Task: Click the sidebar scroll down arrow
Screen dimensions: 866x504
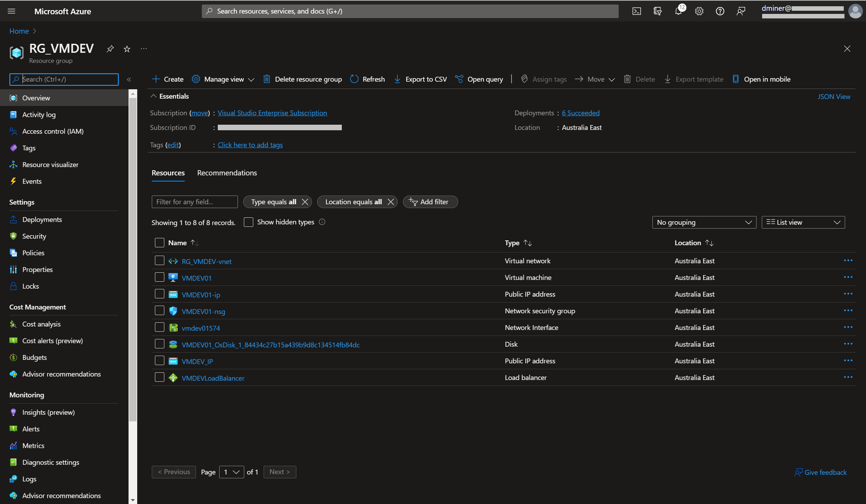Action: pyautogui.click(x=133, y=500)
